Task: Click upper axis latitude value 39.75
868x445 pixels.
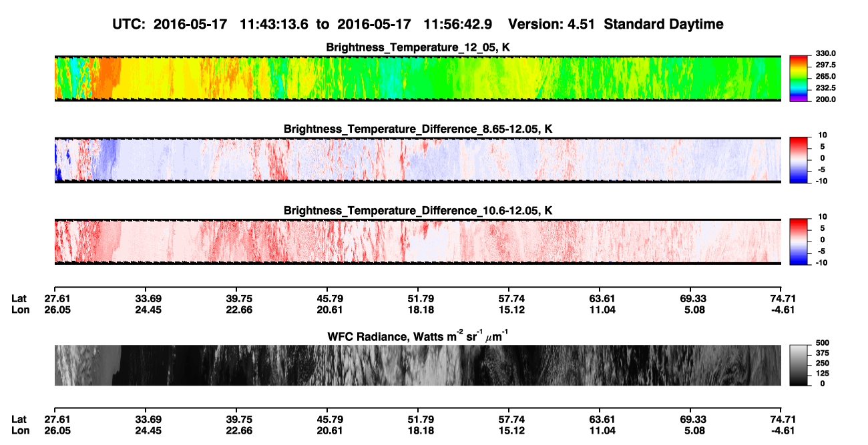Action: (239, 299)
